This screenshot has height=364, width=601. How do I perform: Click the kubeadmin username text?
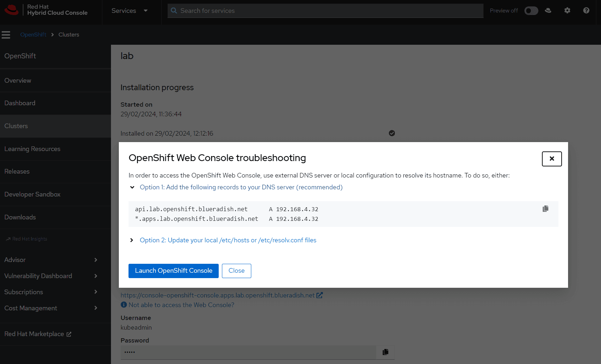pos(136,327)
